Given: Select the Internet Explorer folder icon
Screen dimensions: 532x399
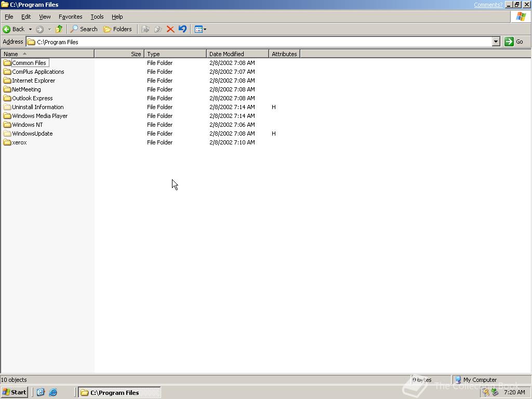Looking at the screenshot, I should [7, 81].
